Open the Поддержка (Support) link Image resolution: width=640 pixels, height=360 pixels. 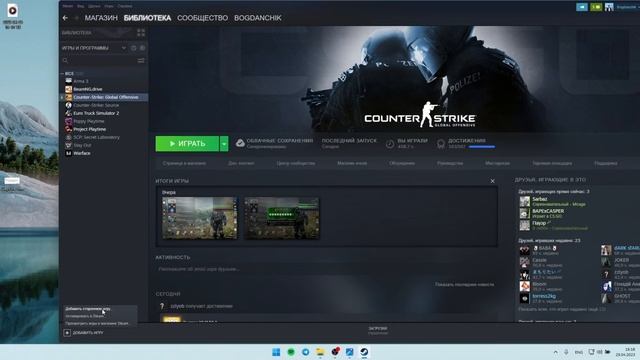(x=606, y=163)
